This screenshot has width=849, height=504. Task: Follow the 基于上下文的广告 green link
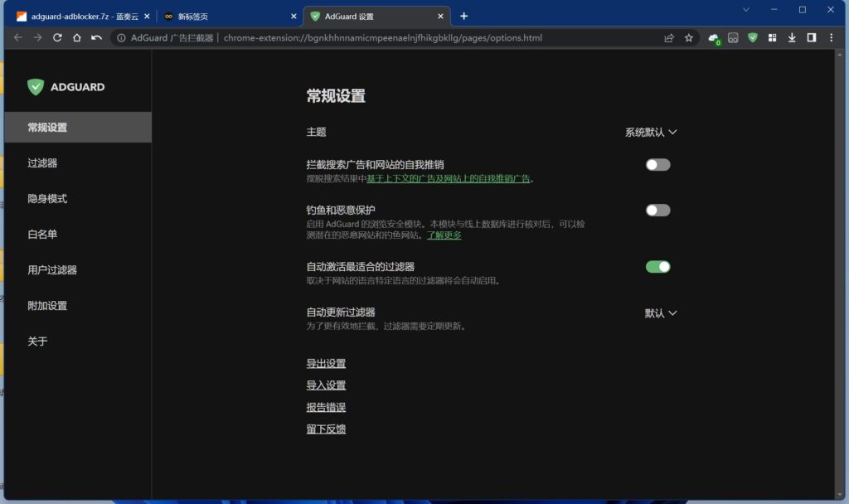[449, 179]
